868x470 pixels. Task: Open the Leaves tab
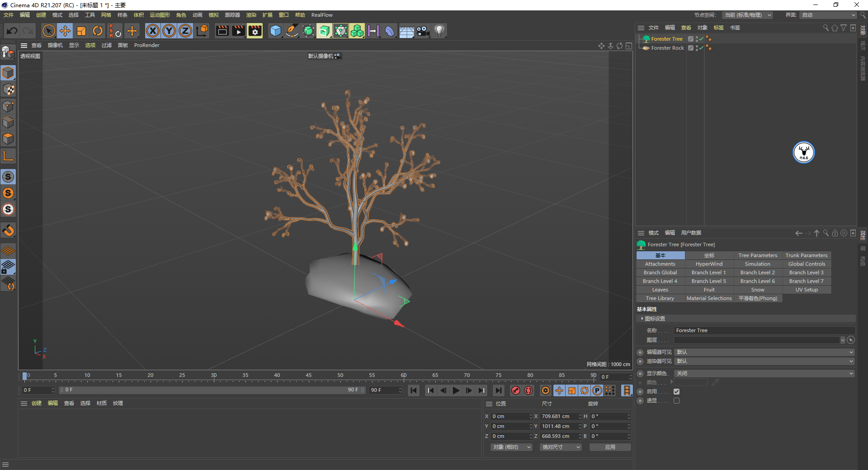(660, 290)
